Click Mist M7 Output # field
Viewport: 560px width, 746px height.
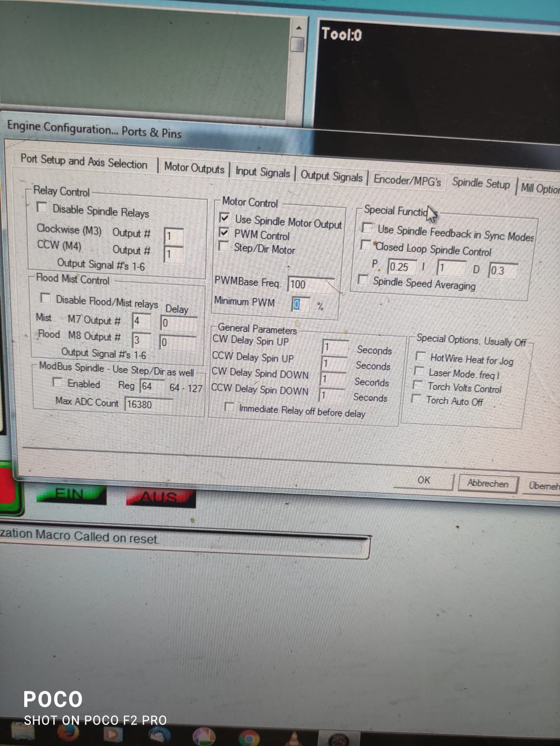[x=141, y=321]
